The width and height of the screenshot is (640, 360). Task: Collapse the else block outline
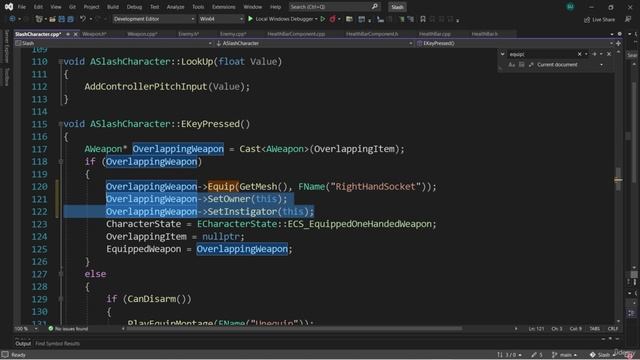(61, 274)
